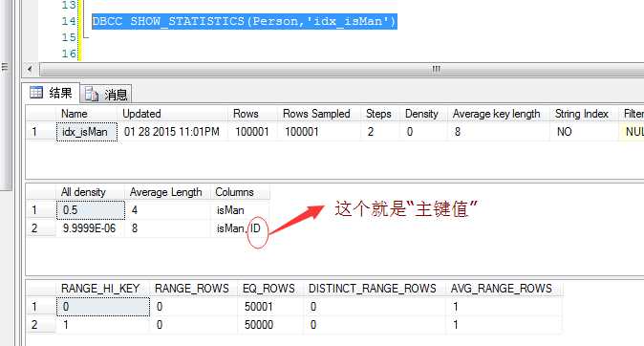
Task: Select the All density cell showing 0.5
Action: 91,210
